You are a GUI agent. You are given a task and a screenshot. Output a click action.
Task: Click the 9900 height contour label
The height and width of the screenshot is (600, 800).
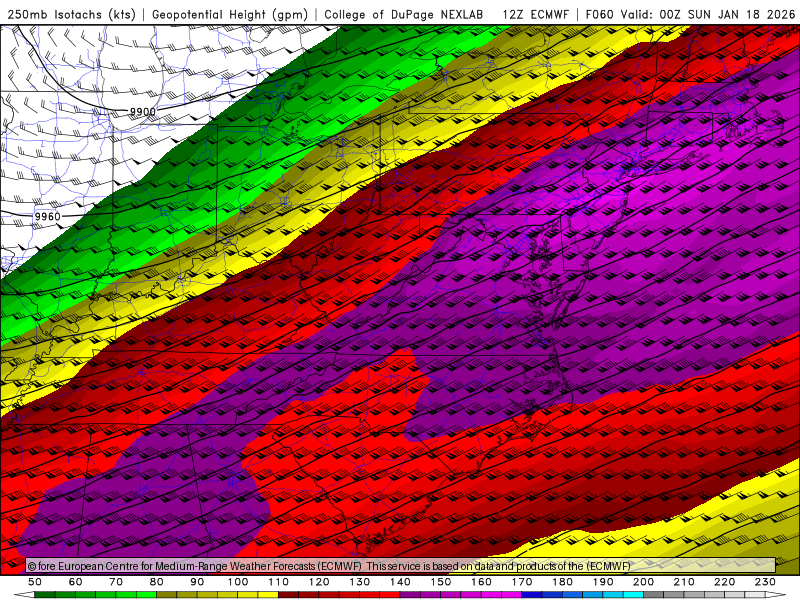coord(142,112)
